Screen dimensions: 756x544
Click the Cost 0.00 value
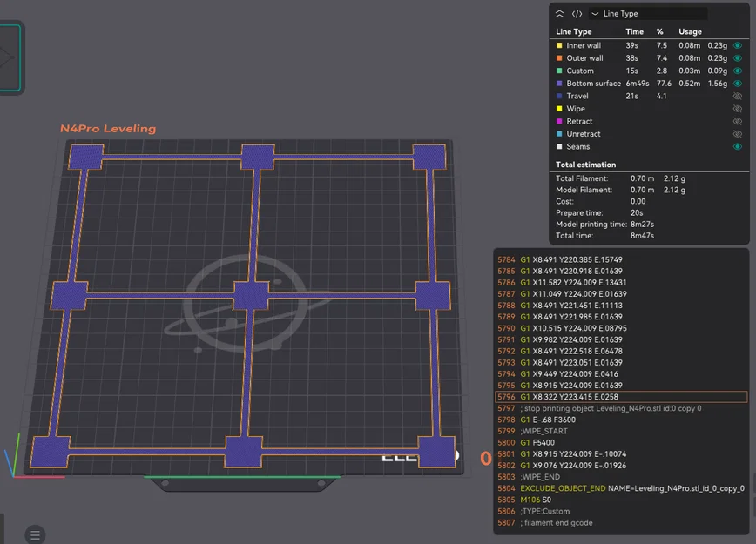click(638, 201)
